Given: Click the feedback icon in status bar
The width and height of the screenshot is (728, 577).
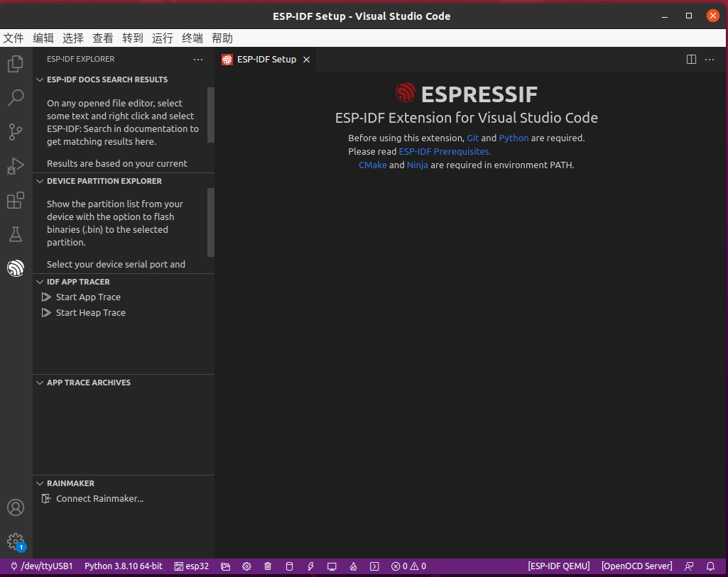Looking at the screenshot, I should click(x=689, y=566).
